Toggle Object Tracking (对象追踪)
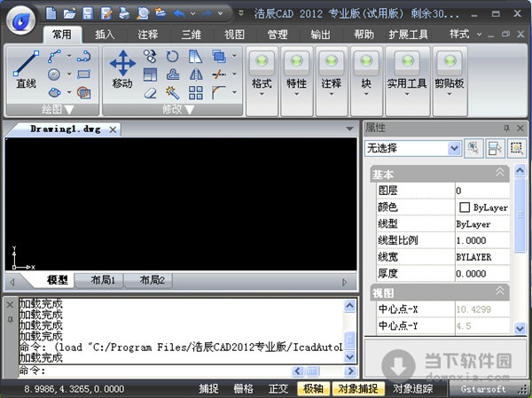532x398 pixels. coord(412,388)
